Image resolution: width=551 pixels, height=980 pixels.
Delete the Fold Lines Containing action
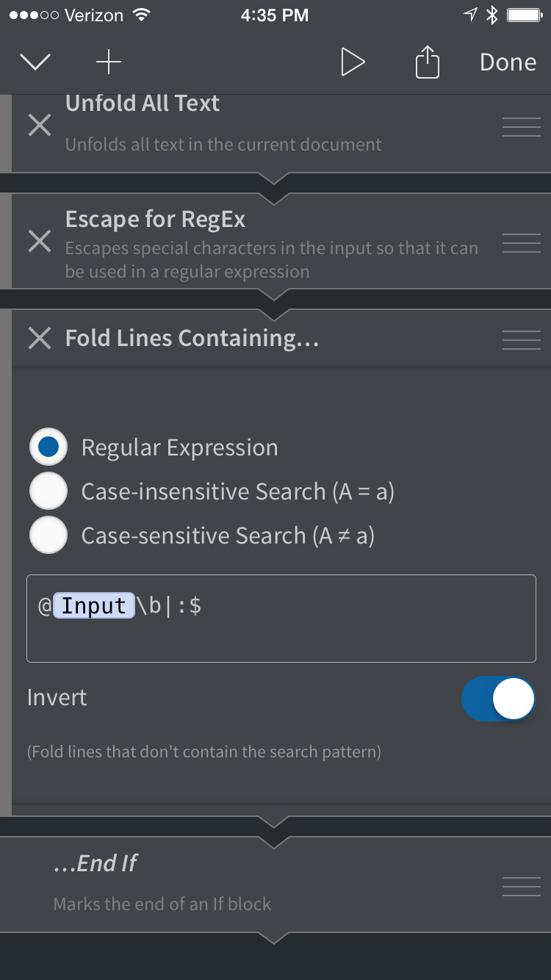(x=40, y=338)
